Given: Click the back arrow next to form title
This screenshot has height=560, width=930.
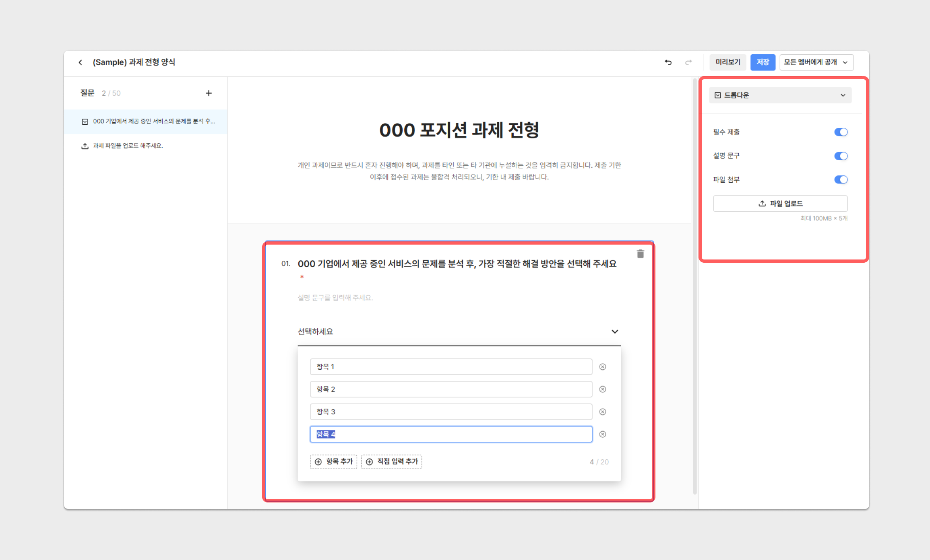Looking at the screenshot, I should pyautogui.click(x=81, y=62).
